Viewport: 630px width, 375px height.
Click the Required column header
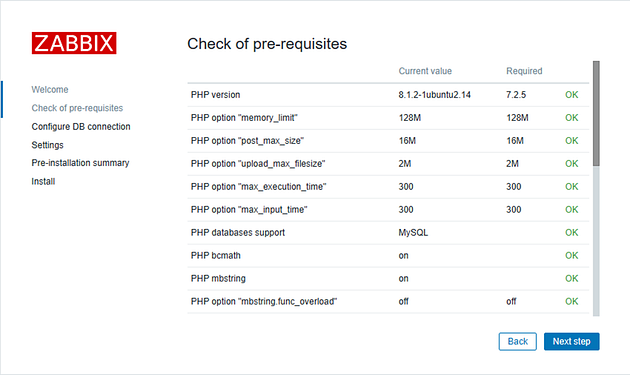pos(524,71)
